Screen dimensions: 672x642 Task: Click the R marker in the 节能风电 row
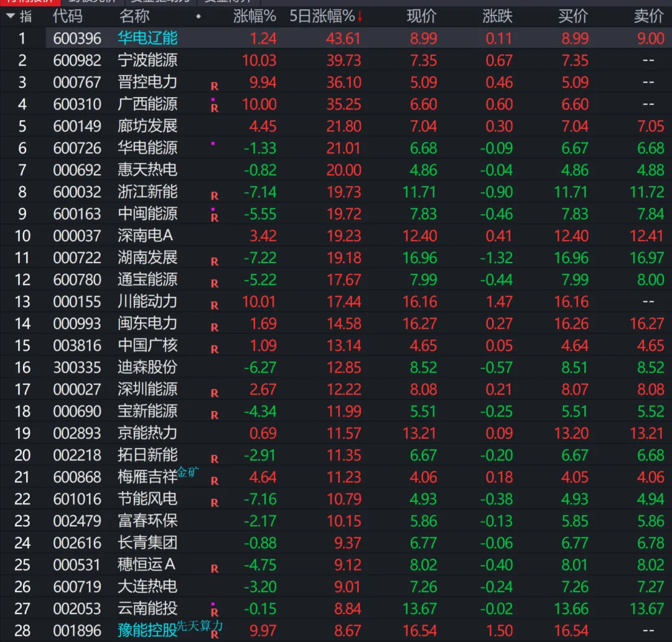point(215,503)
